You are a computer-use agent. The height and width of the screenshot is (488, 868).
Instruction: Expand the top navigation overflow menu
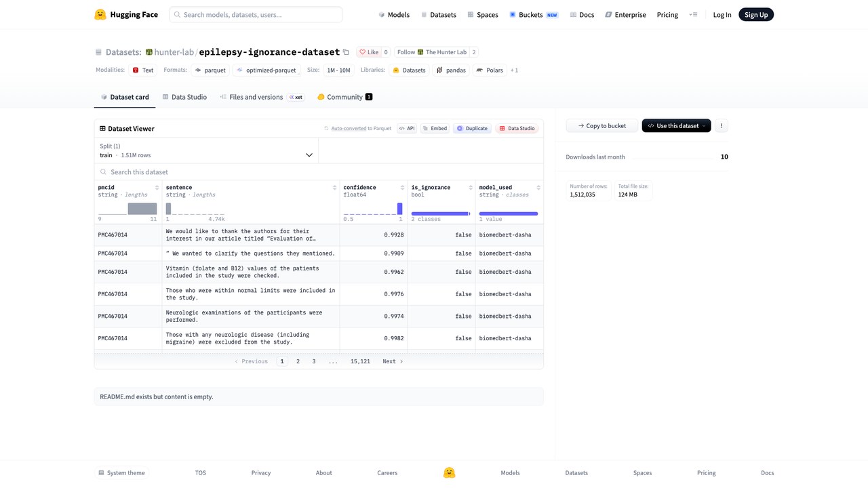click(693, 14)
